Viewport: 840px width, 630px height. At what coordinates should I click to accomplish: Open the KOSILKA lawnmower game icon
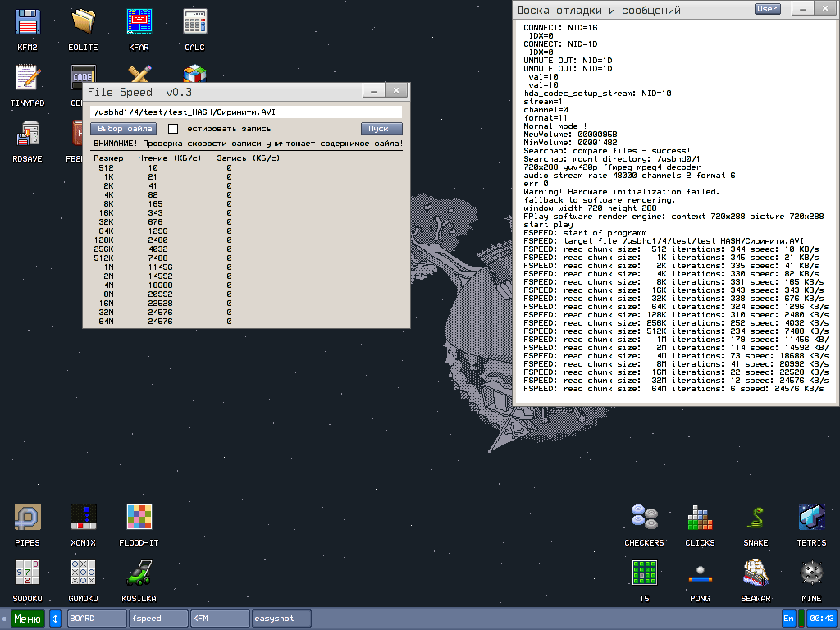click(x=139, y=573)
